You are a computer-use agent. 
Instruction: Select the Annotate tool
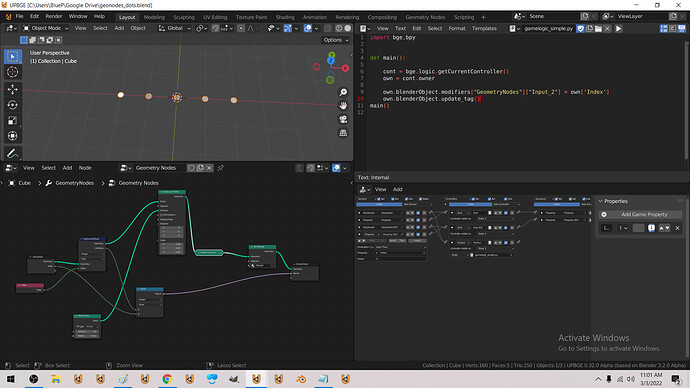12,153
